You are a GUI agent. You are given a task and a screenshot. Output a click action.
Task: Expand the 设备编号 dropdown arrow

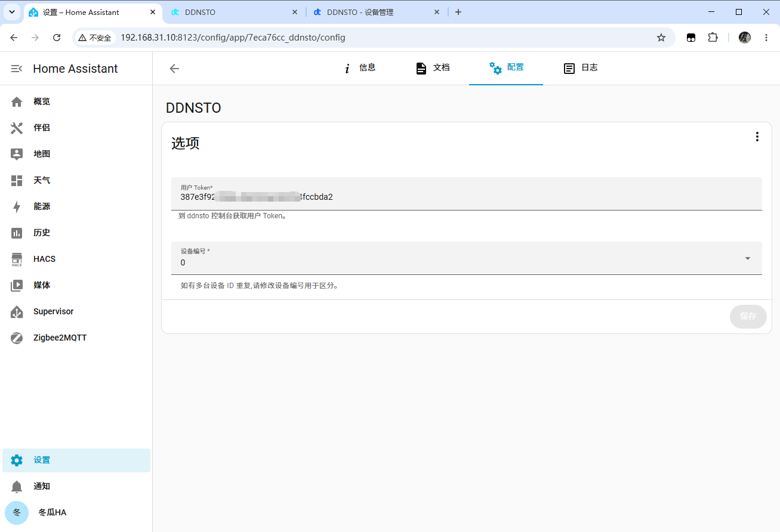[x=748, y=258]
